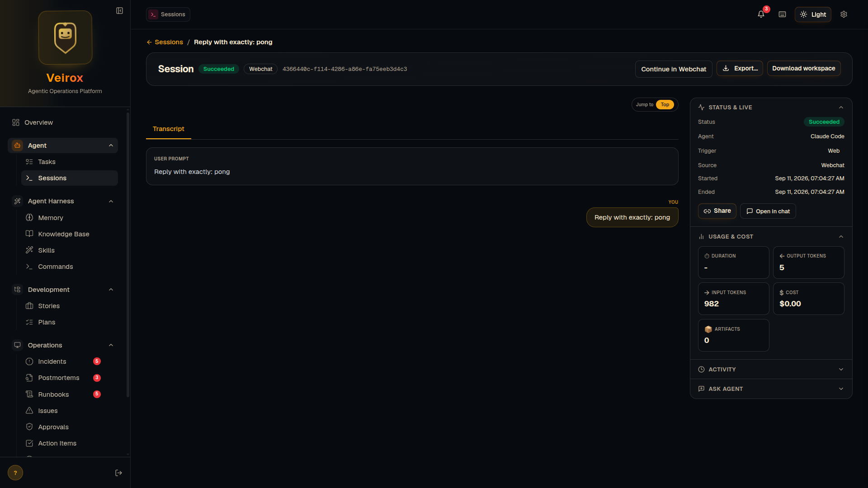Open Action Items in sidebar
This screenshot has height=488, width=868.
pos(70,443)
